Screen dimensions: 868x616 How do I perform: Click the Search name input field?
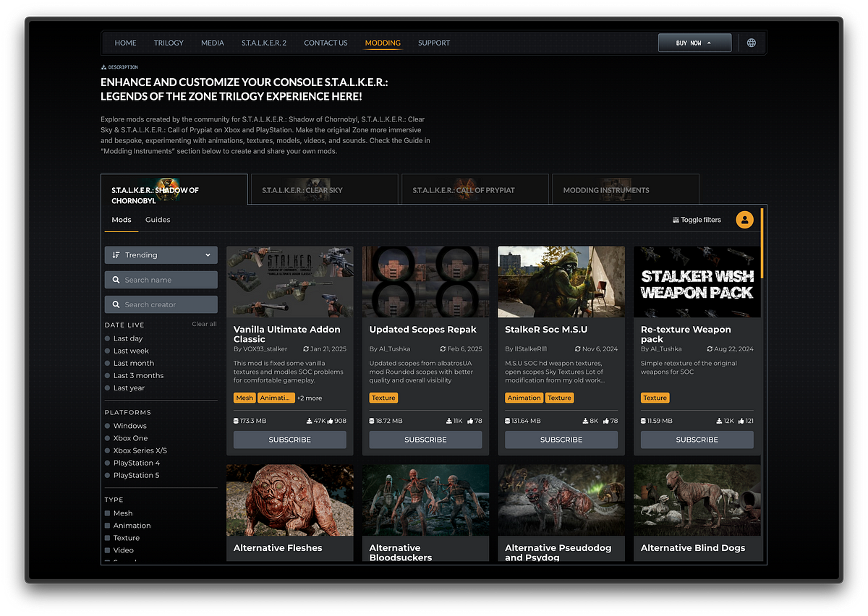point(161,280)
